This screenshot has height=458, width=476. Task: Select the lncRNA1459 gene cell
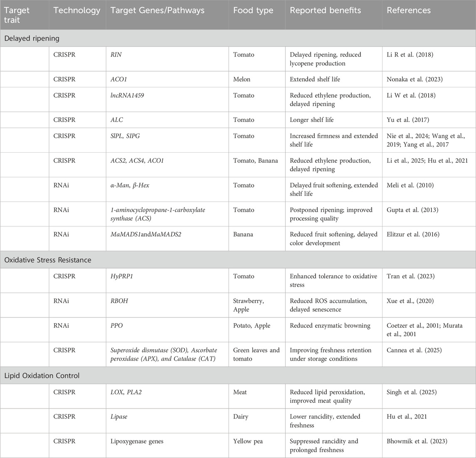click(x=128, y=95)
